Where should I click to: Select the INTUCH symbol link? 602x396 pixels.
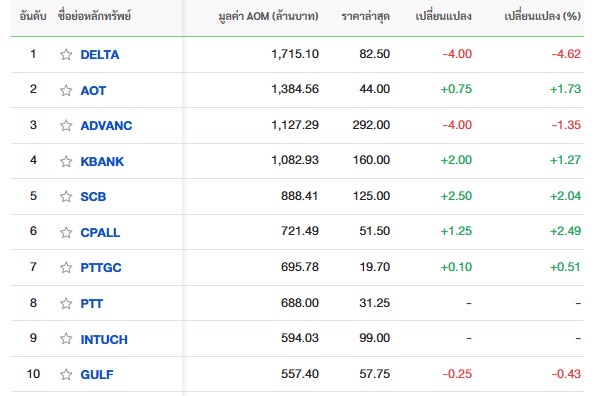click(104, 340)
